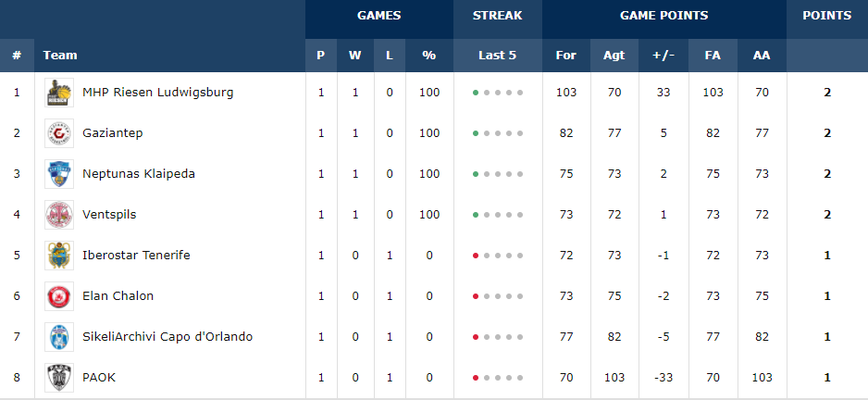Viewport: 868px width, 400px height.
Task: Click Elan Chalon's red loss streak dot
Action: coord(476,296)
